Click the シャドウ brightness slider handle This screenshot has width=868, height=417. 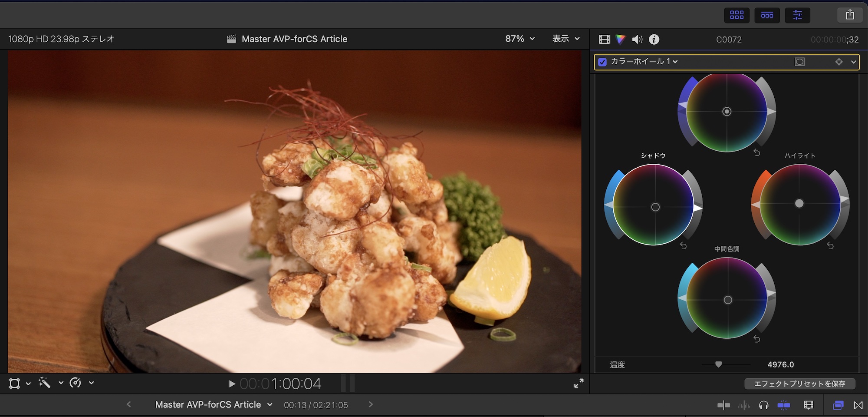click(x=697, y=208)
